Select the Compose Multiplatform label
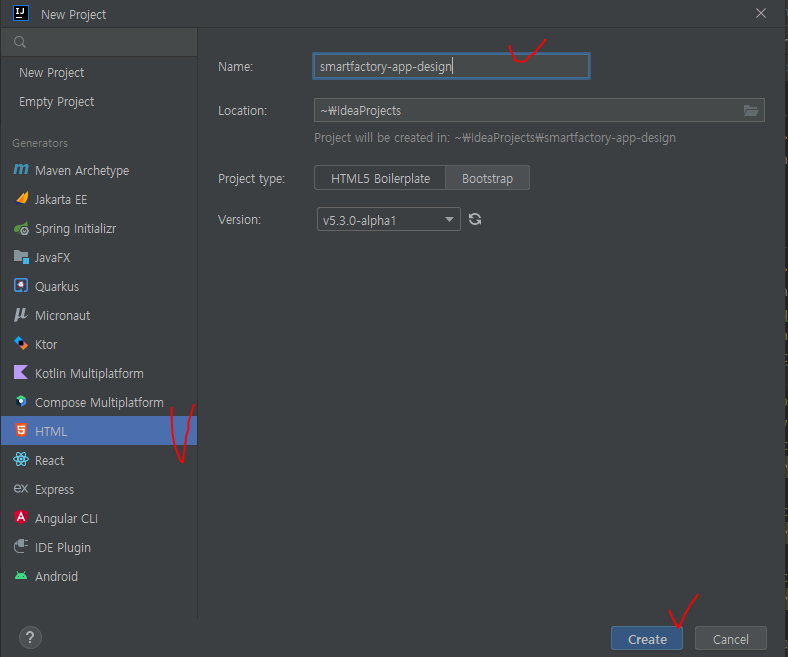 pos(99,403)
